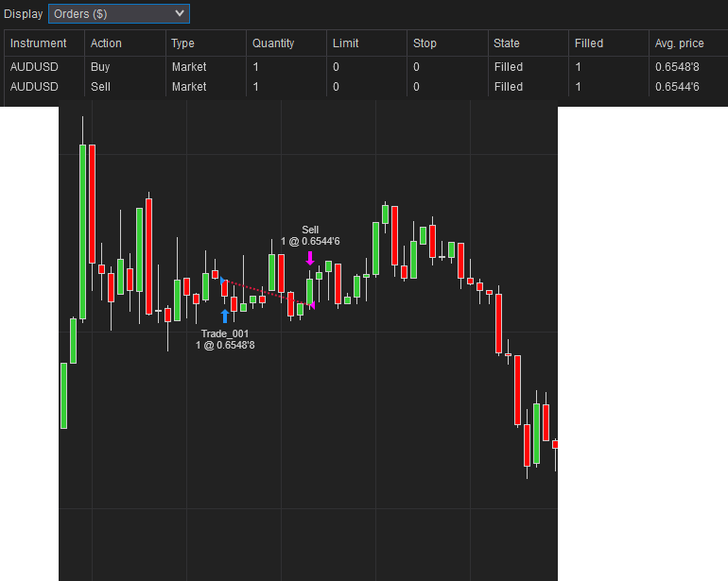The height and width of the screenshot is (581, 728).
Task: Open the Orders ($) display dropdown
Action: point(119,14)
